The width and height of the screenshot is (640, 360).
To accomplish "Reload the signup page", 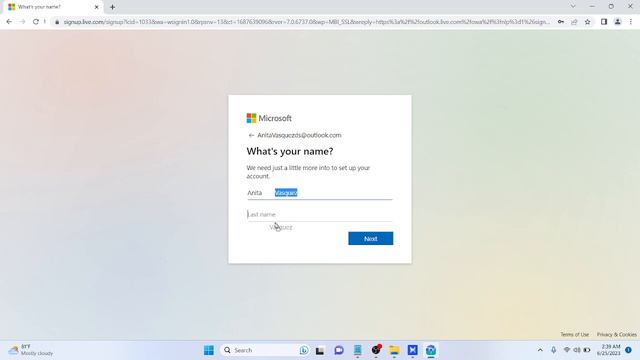I will coord(36,22).
